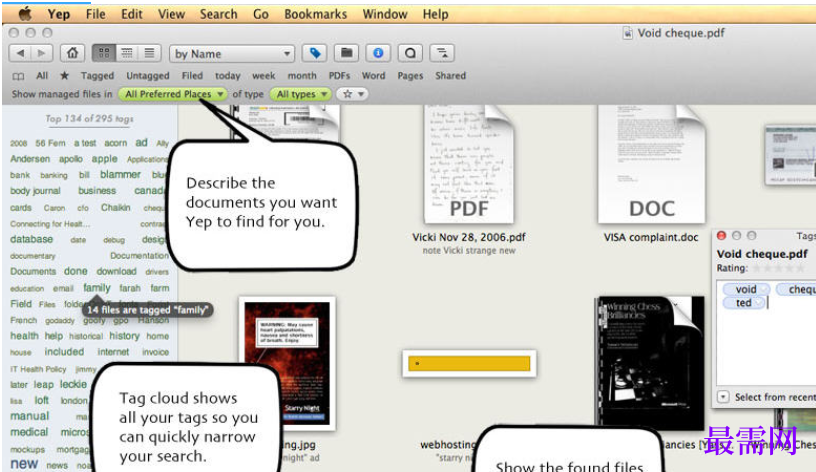Open the Apple menu

(24, 14)
